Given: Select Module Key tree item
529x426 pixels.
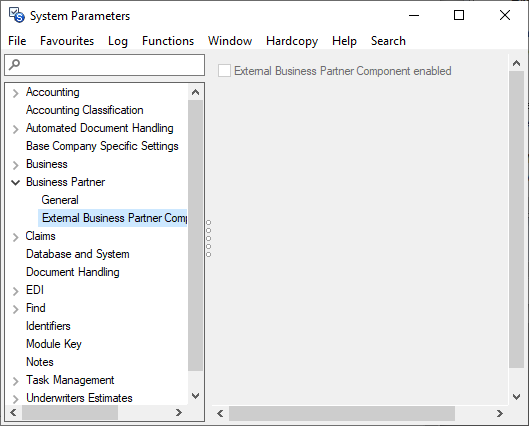Looking at the screenshot, I should click(54, 344).
